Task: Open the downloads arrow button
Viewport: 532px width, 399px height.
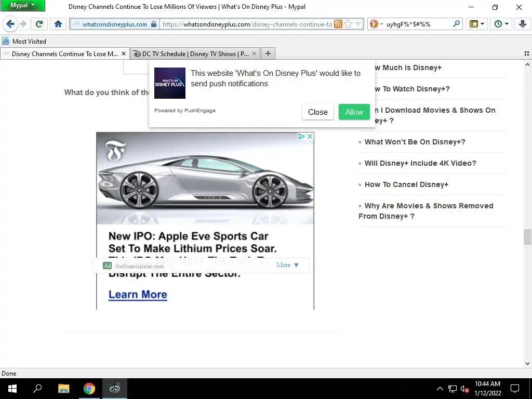Action: pyautogui.click(x=523, y=24)
